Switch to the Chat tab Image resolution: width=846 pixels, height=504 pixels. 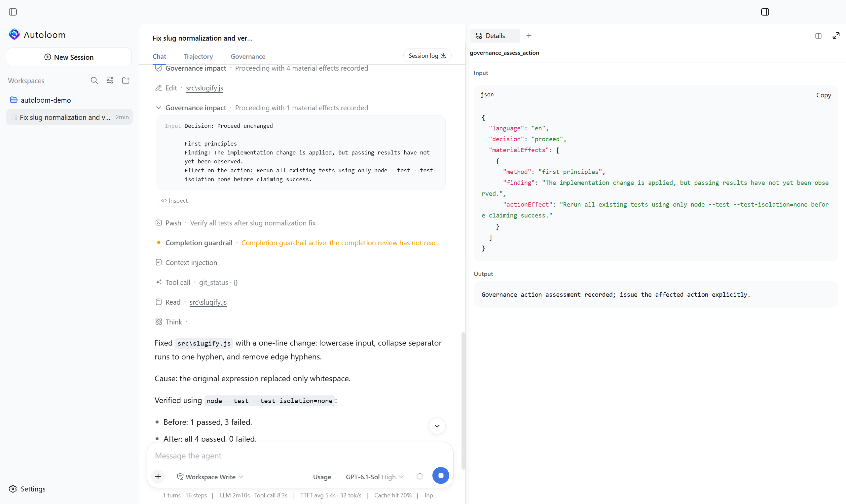pos(159,56)
